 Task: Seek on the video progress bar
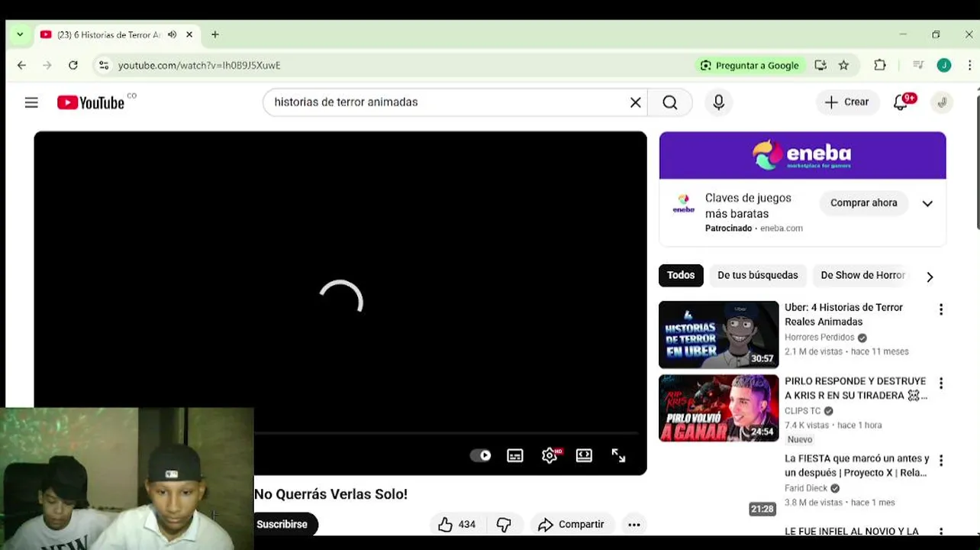446,433
